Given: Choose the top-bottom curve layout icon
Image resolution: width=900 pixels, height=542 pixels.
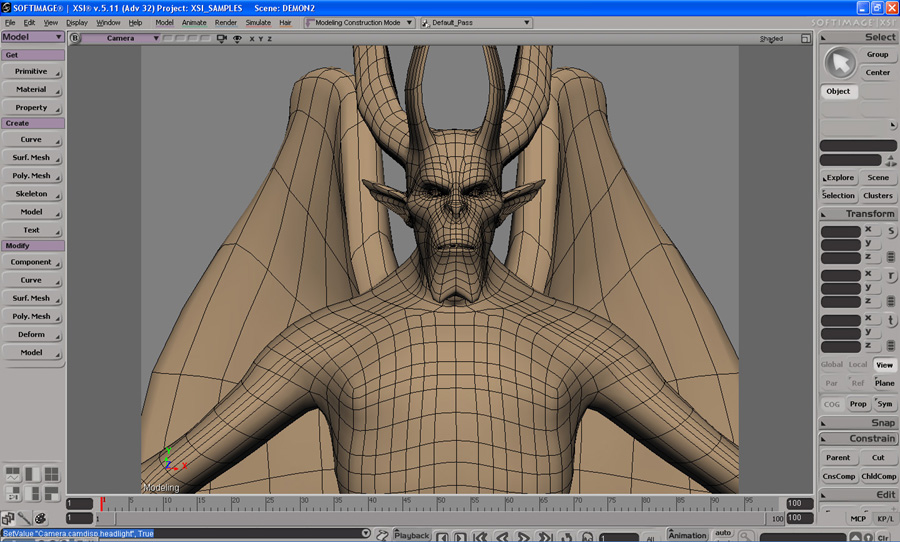Looking at the screenshot, I should [13, 474].
